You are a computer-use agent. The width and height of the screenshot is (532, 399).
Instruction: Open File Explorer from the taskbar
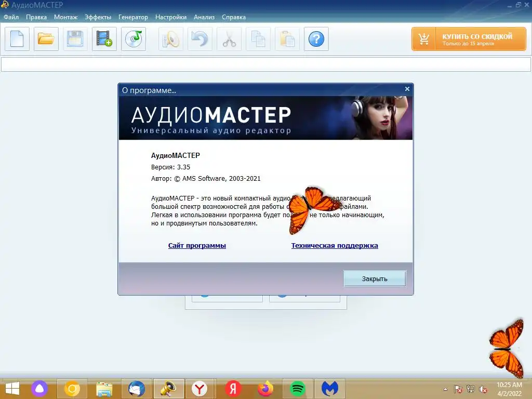[104, 389]
